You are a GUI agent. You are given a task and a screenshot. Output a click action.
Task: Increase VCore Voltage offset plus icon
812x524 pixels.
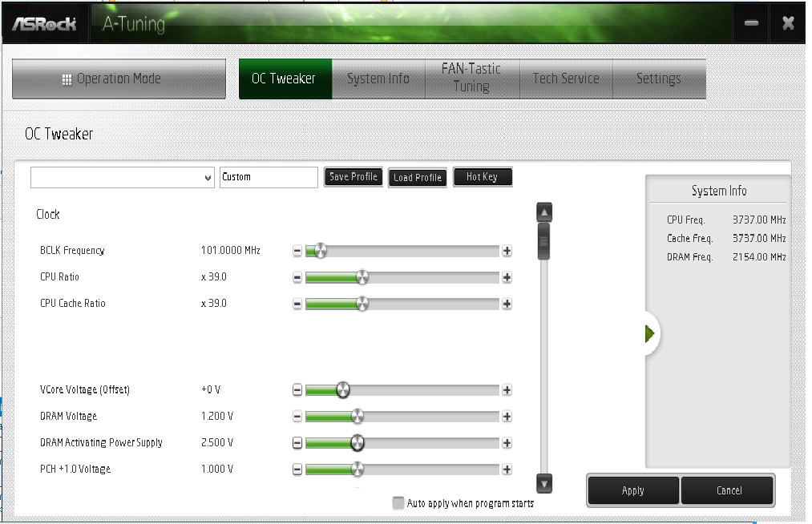(x=507, y=390)
